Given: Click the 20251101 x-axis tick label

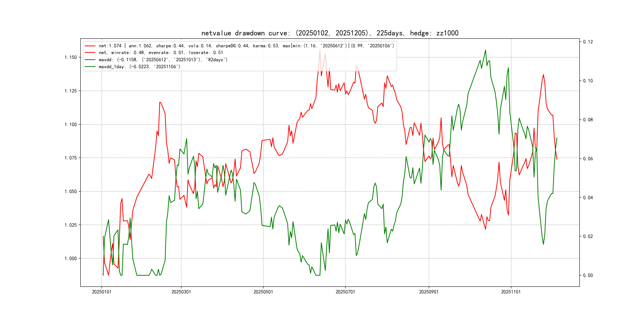Looking at the screenshot, I should [x=511, y=292].
